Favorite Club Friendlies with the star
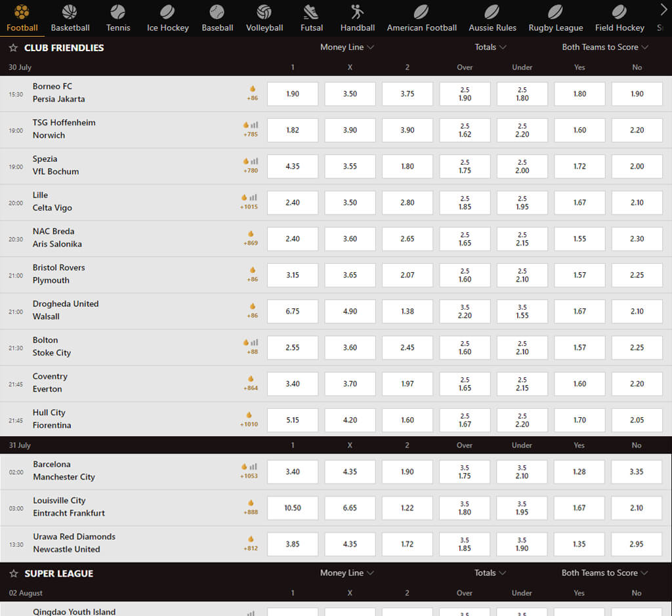This screenshot has height=616, width=672. tap(13, 47)
